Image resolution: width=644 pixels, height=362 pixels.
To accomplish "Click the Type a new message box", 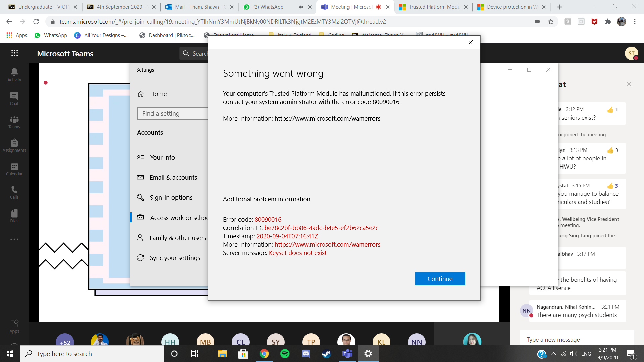I will tap(577, 339).
